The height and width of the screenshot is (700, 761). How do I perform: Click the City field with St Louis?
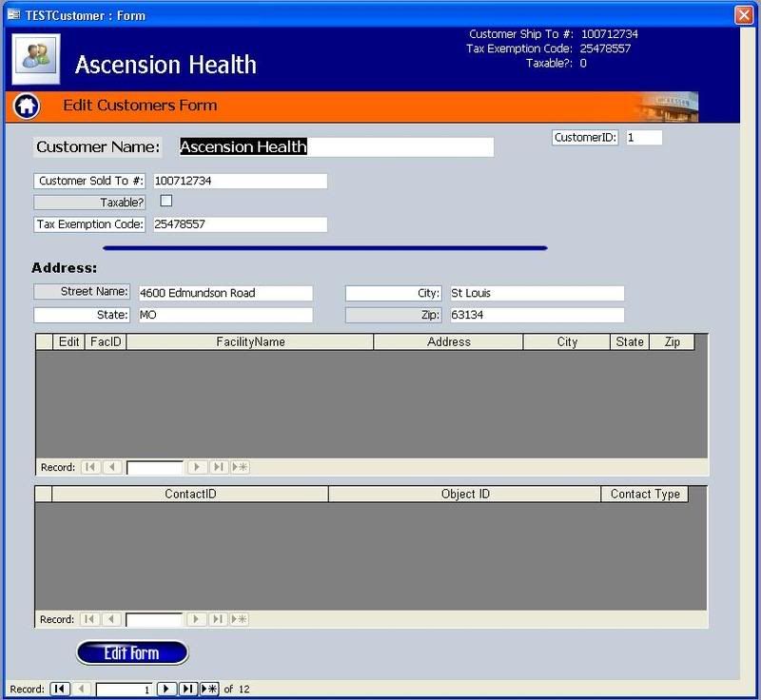[x=537, y=293]
